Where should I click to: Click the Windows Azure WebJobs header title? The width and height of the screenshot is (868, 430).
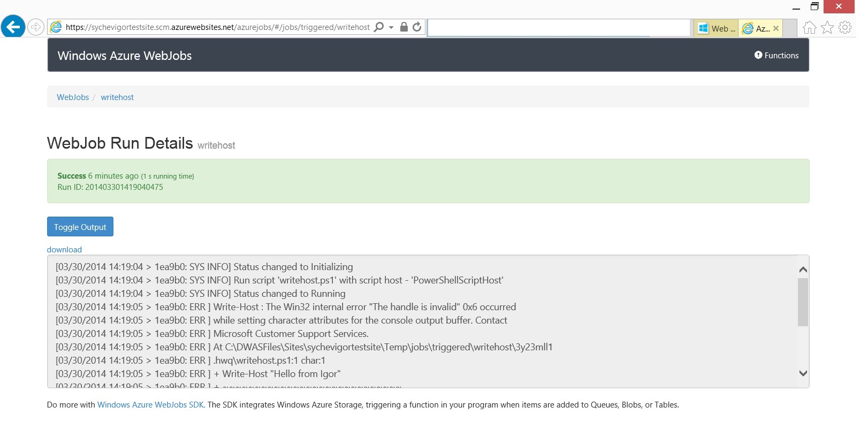(x=125, y=56)
